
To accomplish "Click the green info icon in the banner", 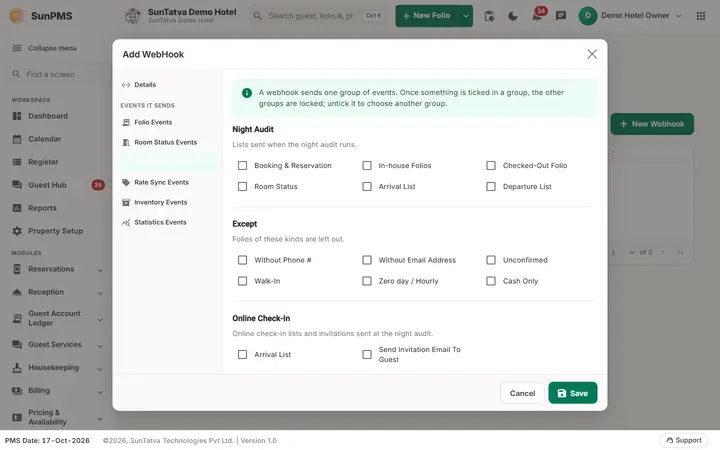I will tap(247, 93).
